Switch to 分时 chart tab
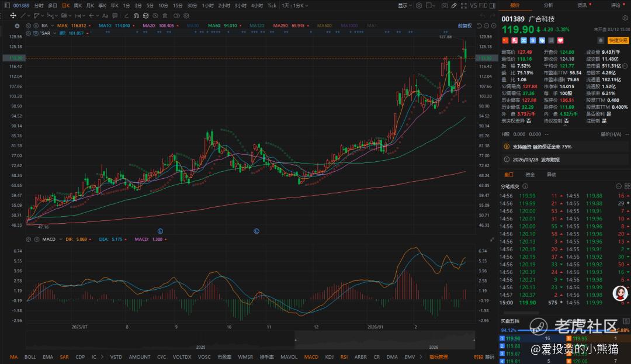 coord(39,6)
